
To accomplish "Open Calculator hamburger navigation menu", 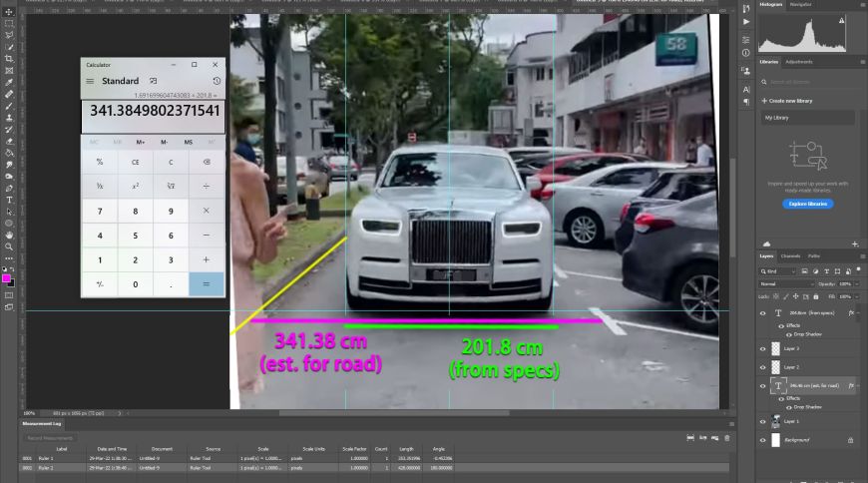I will click(x=90, y=81).
